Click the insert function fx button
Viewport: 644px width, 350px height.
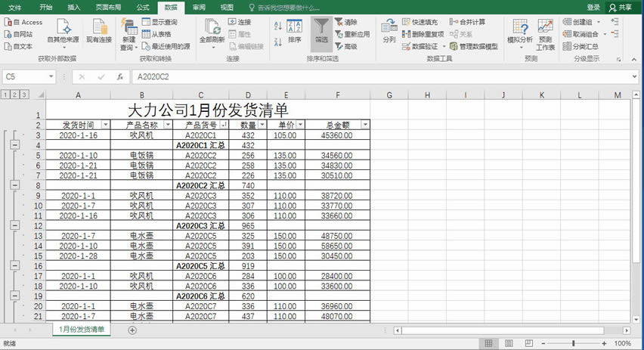pyautogui.click(x=120, y=77)
